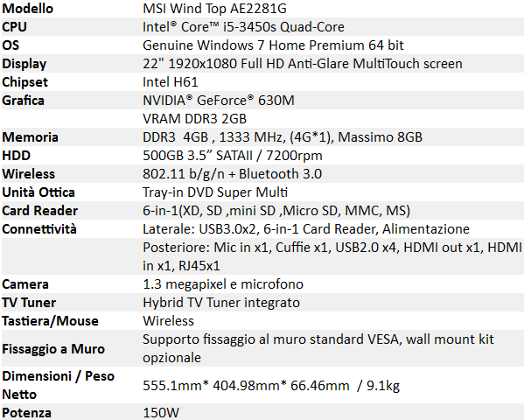This screenshot has height=420, width=524.
Task: Select the MSI Wind Top AE2281G text
Action: pyautogui.click(x=214, y=9)
